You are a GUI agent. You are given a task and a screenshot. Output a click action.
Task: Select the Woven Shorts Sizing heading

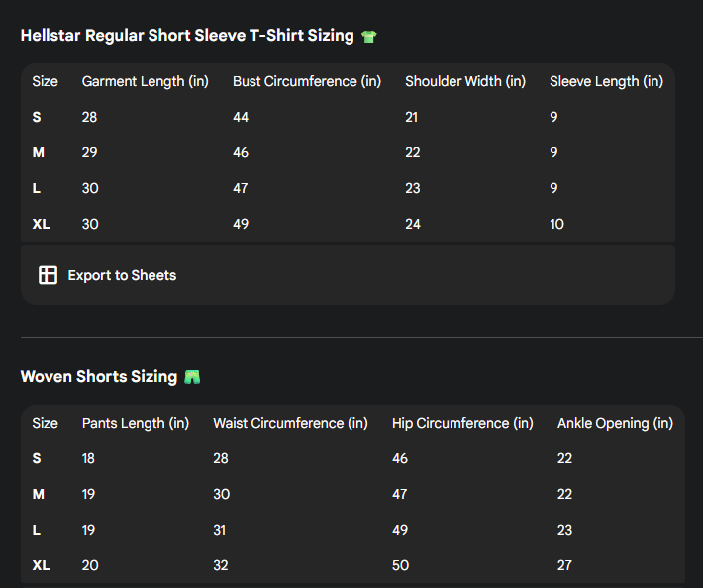99,377
